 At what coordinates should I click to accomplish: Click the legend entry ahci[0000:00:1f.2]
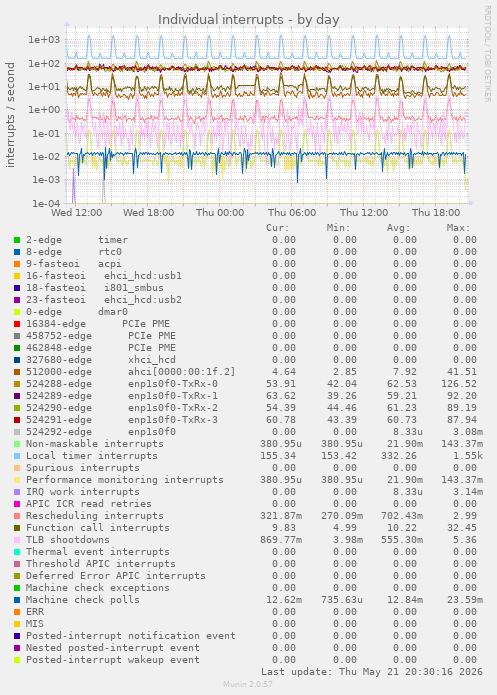182,372
